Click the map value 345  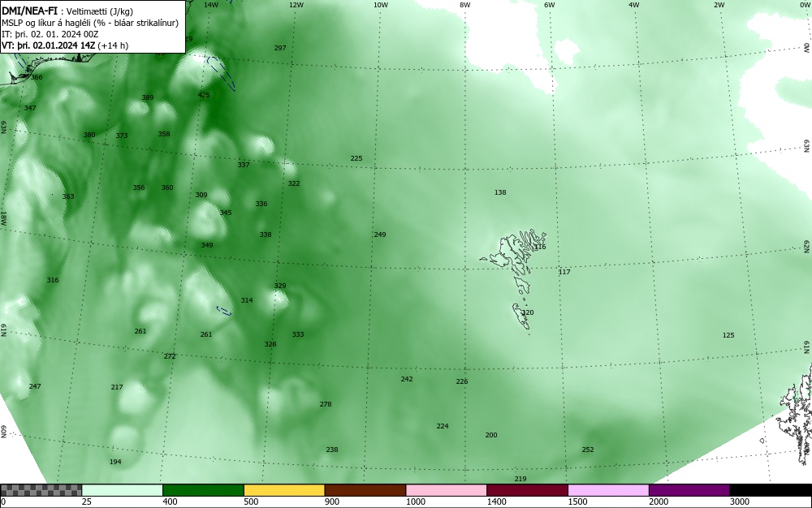226,212
